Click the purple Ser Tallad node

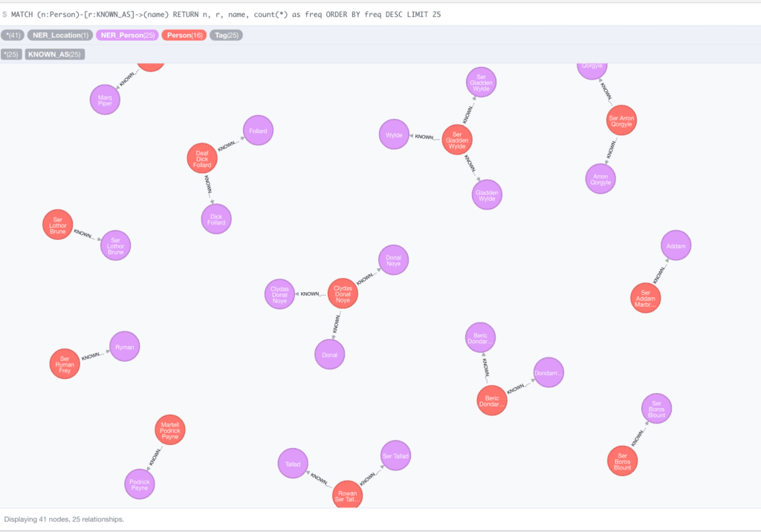pos(395,455)
